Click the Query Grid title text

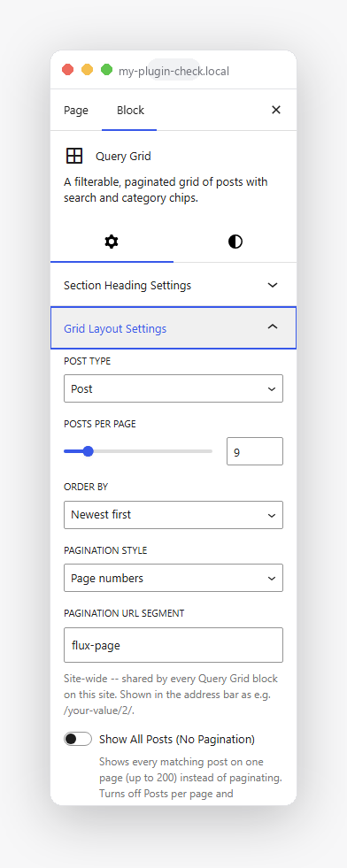pos(123,157)
